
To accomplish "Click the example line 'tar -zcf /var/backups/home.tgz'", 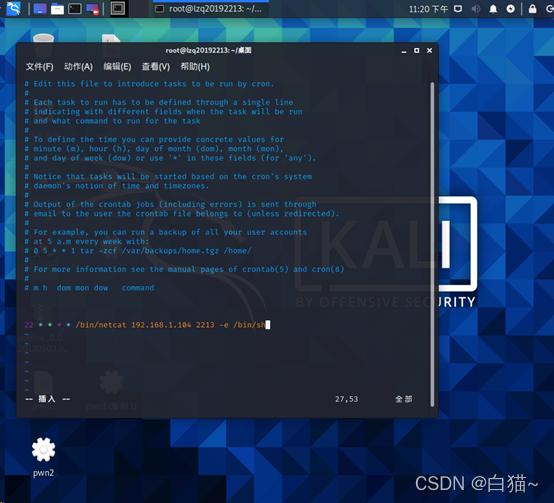I will (138, 251).
